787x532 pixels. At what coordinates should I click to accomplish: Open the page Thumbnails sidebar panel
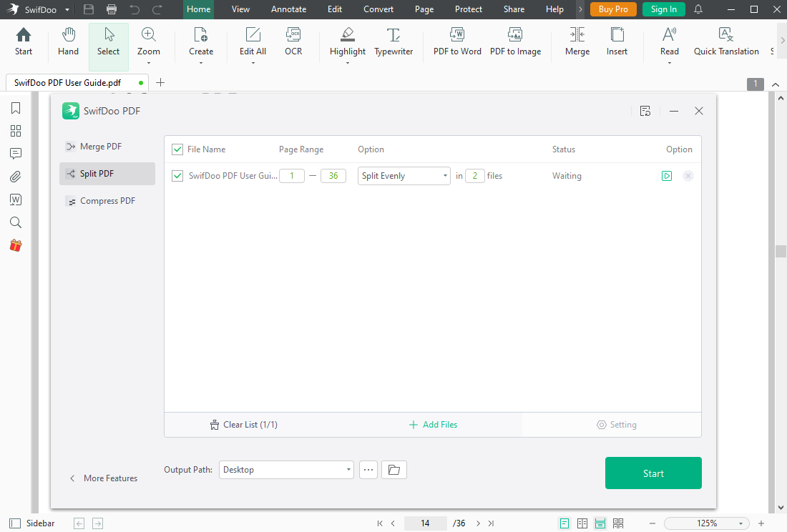coord(16,131)
